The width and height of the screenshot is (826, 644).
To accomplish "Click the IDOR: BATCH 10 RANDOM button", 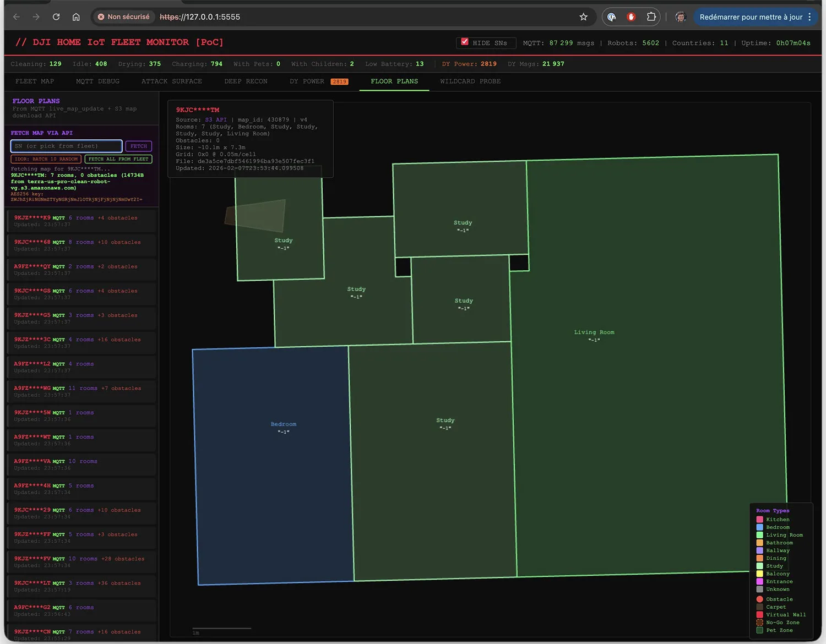I will [x=46, y=159].
